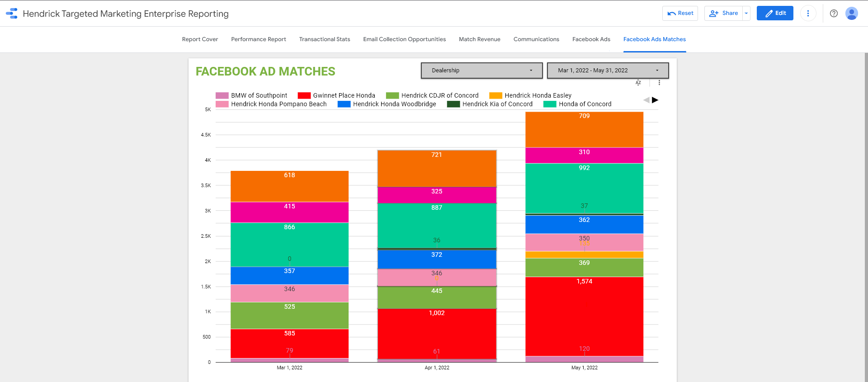Select the 325 magenta segment in April bar
868x382 pixels.
coord(437,195)
